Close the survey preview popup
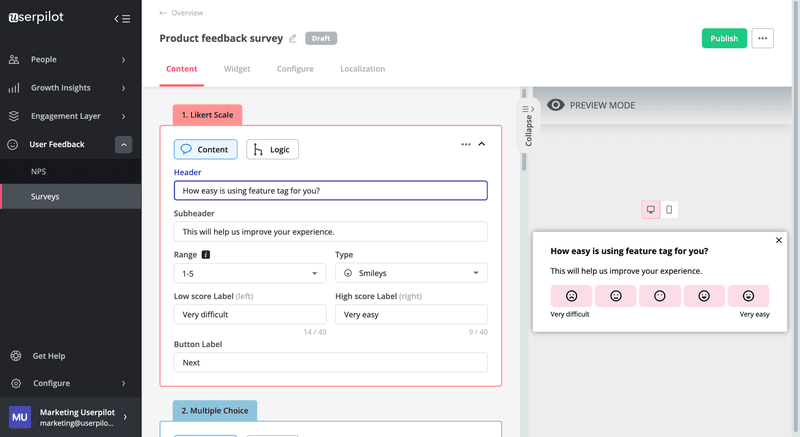 coord(779,240)
